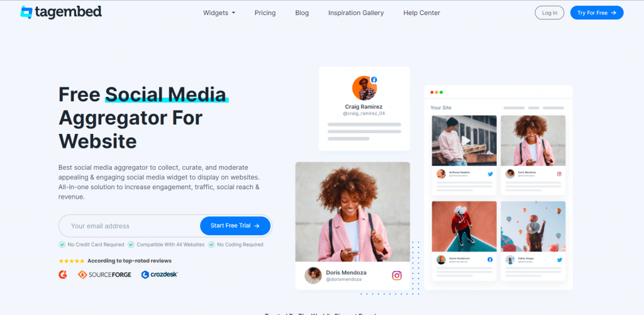Click the Try For Free button
This screenshot has width=644, height=315.
pyautogui.click(x=597, y=13)
